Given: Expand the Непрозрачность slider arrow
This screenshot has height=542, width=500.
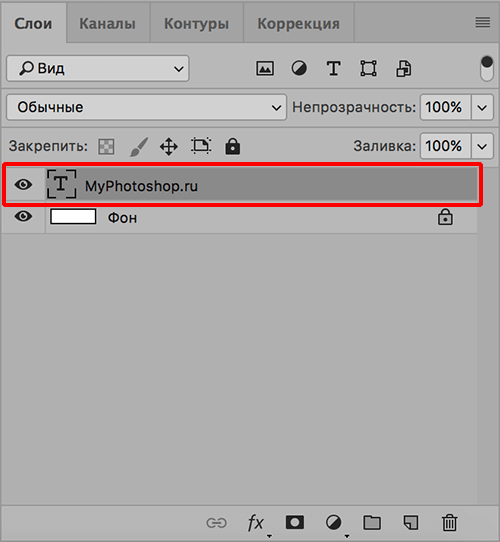Looking at the screenshot, I should click(x=482, y=107).
